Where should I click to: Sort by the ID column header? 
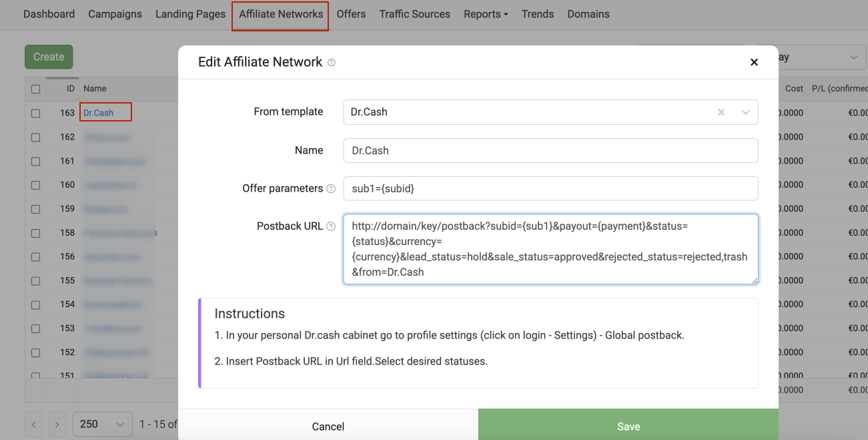pyautogui.click(x=70, y=88)
